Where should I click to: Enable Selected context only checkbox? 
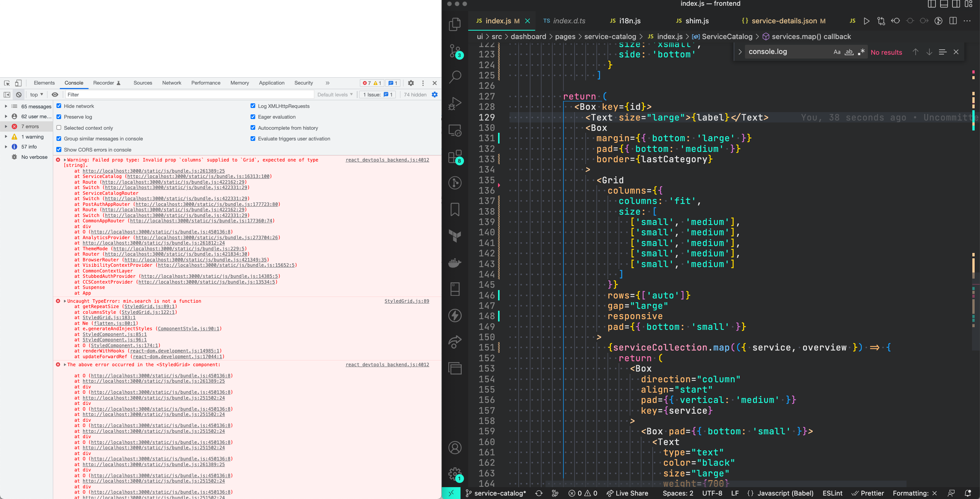tap(59, 128)
